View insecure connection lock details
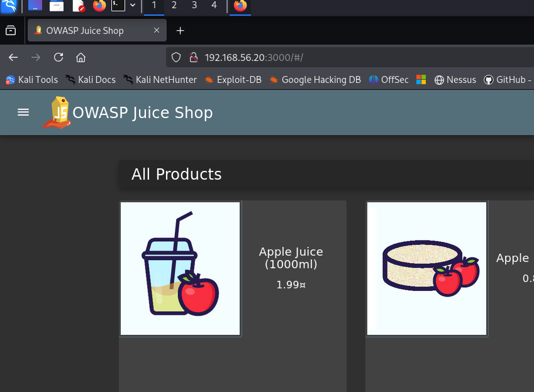Viewport: 534px width, 392px height. pos(194,58)
